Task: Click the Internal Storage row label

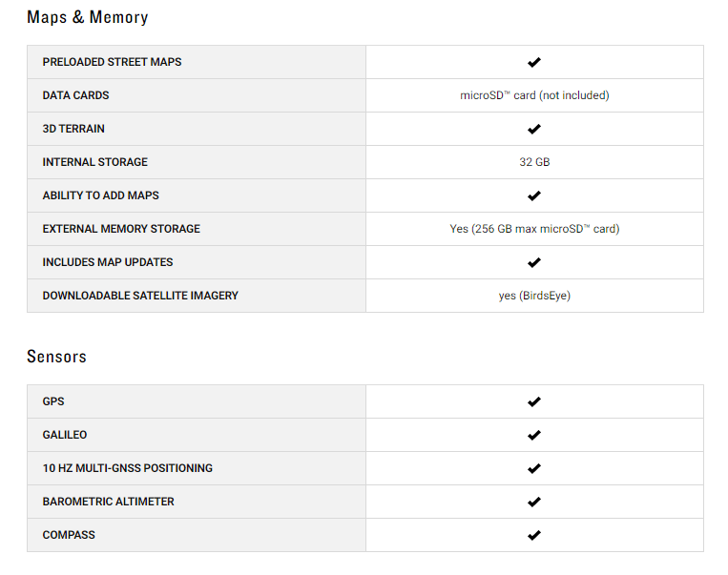Action: (x=94, y=162)
